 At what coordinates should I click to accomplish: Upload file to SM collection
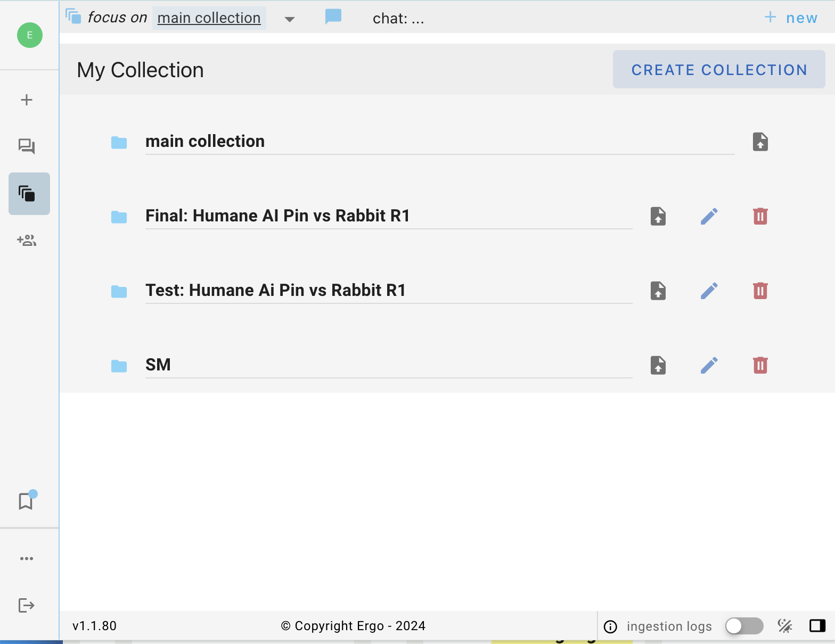tap(658, 366)
